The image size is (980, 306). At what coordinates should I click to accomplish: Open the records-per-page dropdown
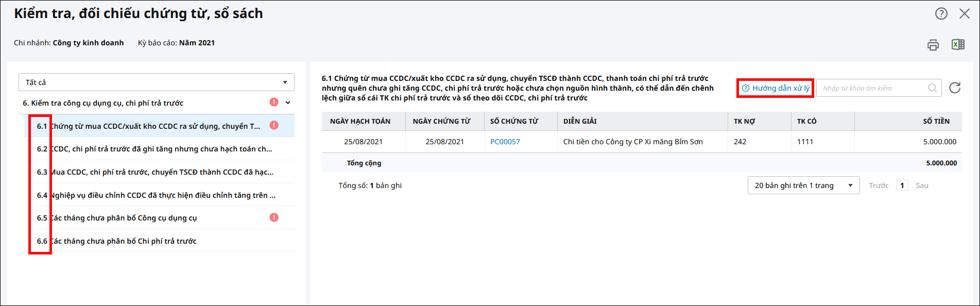point(803,185)
